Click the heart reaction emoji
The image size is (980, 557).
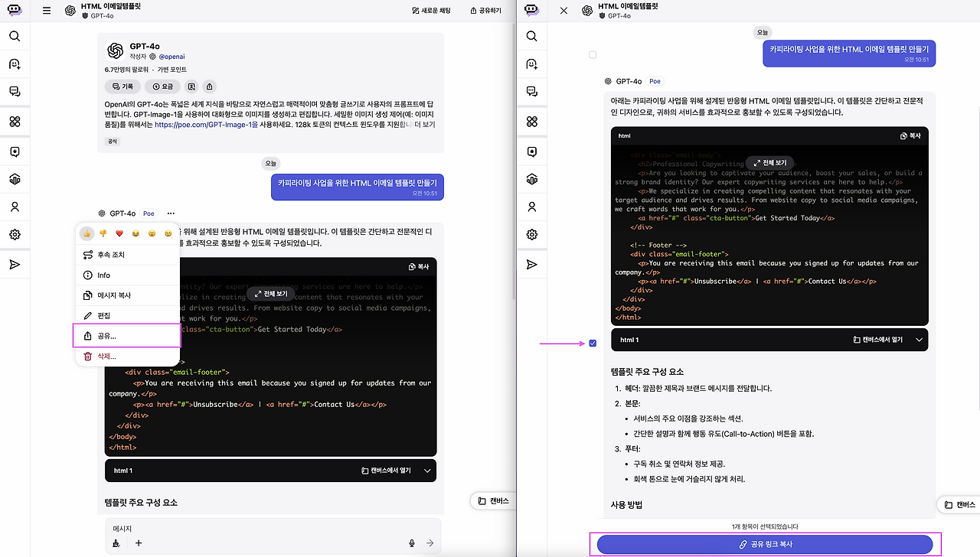pyautogui.click(x=119, y=233)
